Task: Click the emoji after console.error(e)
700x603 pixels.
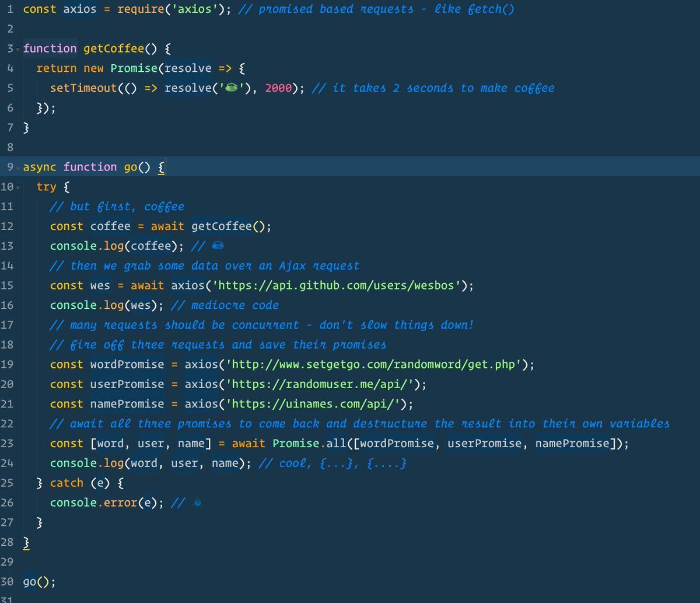Action: click(197, 503)
